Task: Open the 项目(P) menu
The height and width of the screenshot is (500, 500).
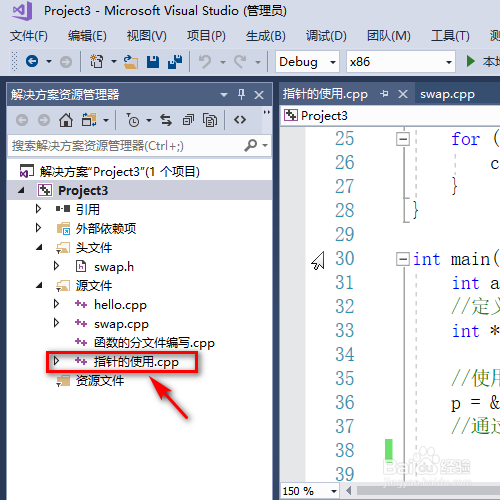Action: coord(206,36)
